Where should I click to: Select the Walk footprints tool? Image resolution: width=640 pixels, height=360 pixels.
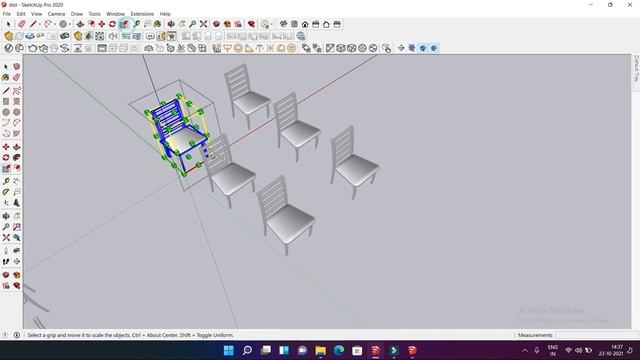pos(6,261)
